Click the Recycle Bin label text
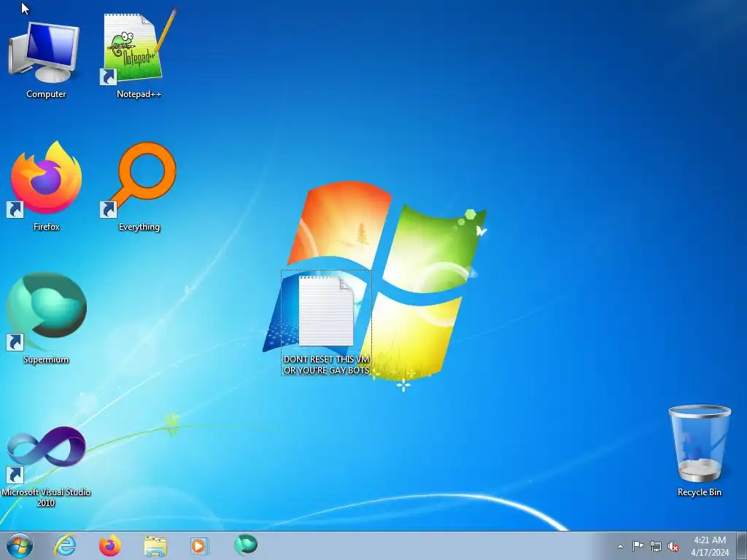This screenshot has width=747, height=560. (700, 492)
